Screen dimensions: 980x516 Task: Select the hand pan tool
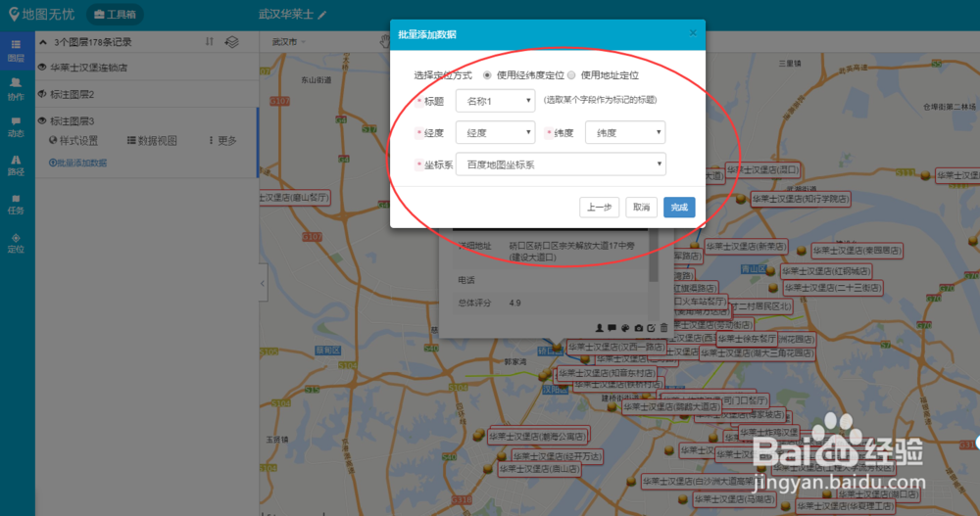pos(385,42)
